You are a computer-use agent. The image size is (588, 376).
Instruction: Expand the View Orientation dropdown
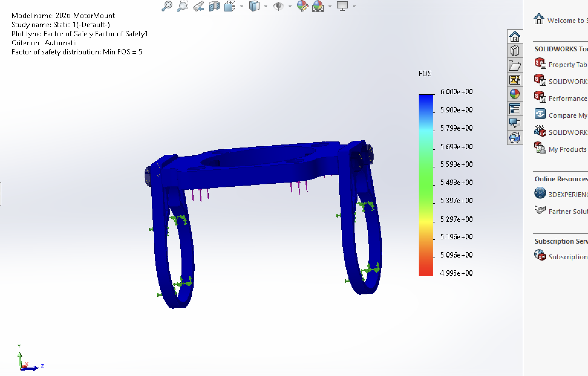pos(241,6)
